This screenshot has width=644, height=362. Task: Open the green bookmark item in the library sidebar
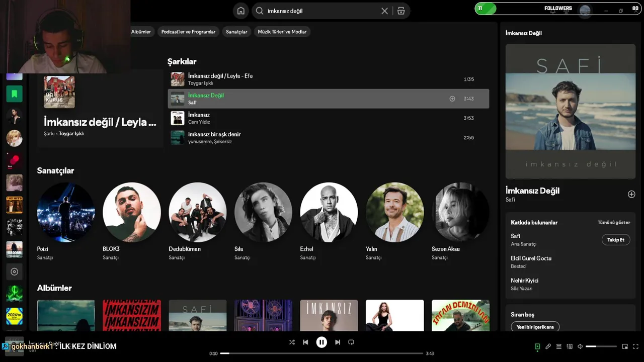[x=14, y=94]
